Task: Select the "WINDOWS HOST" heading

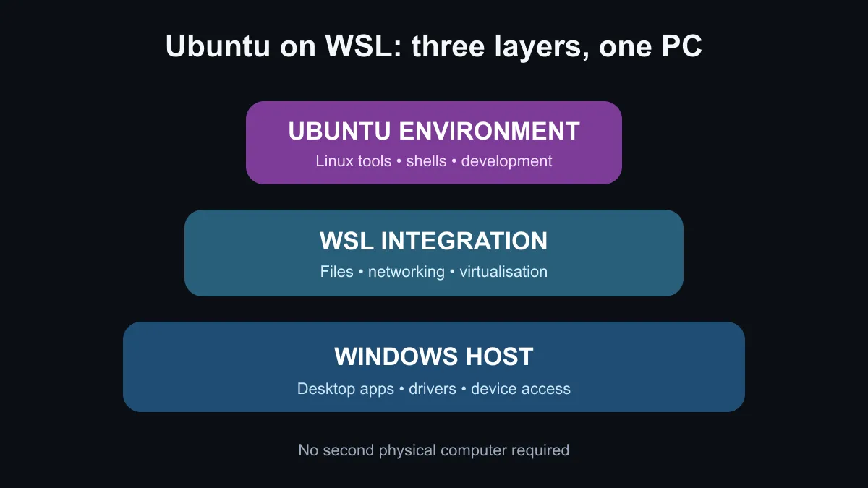Action: (x=434, y=357)
